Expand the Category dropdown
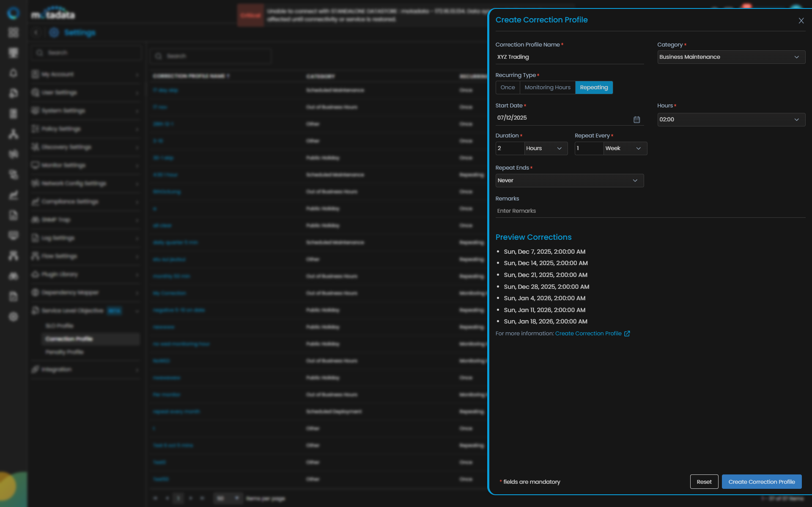 (731, 57)
